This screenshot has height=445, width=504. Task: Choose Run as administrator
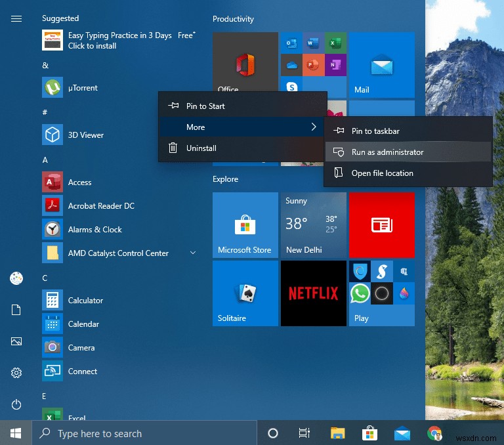click(x=408, y=152)
